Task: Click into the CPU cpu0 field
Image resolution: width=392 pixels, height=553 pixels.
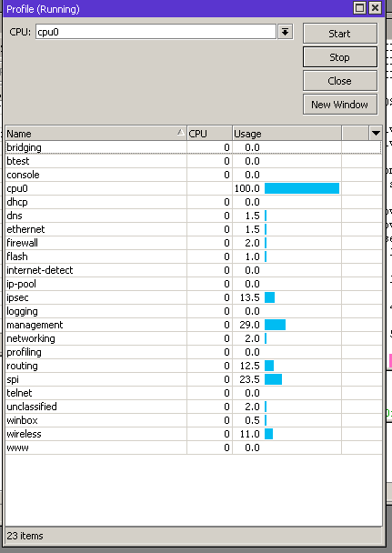Action: click(x=156, y=32)
